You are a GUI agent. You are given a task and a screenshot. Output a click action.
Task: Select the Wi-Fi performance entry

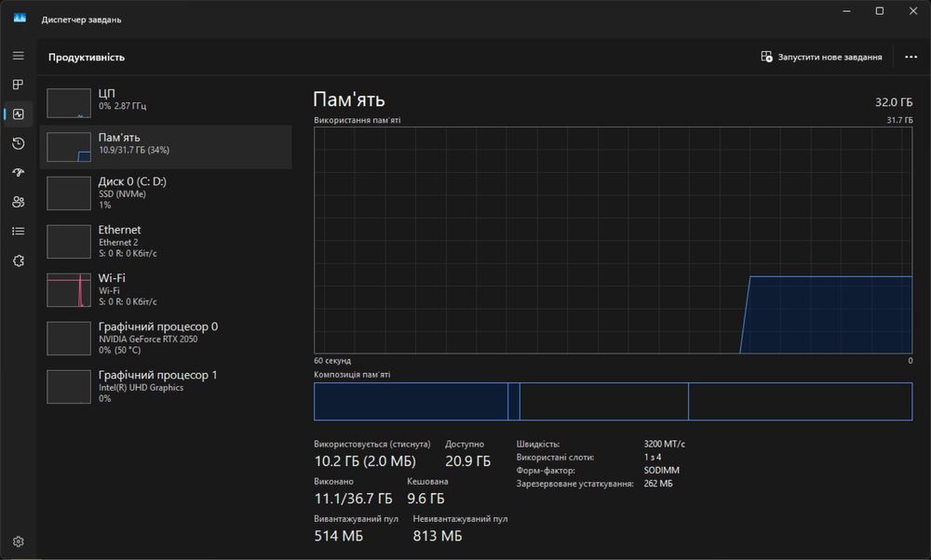(x=166, y=289)
